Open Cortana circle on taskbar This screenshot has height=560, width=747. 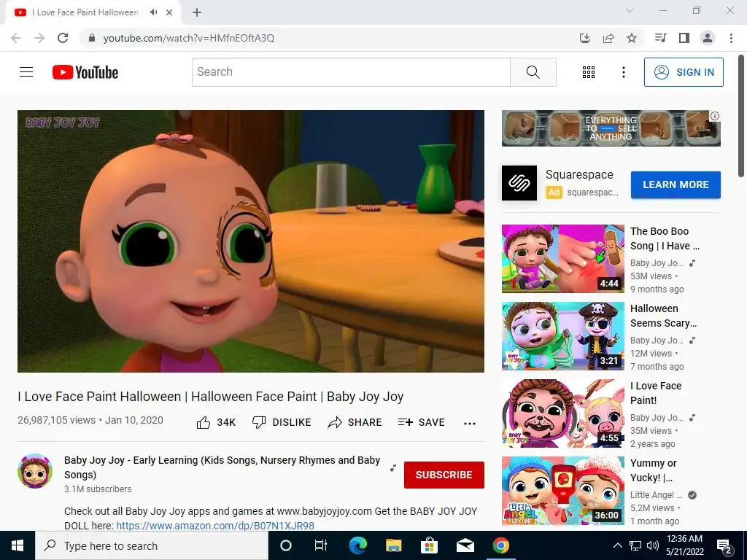(x=286, y=545)
